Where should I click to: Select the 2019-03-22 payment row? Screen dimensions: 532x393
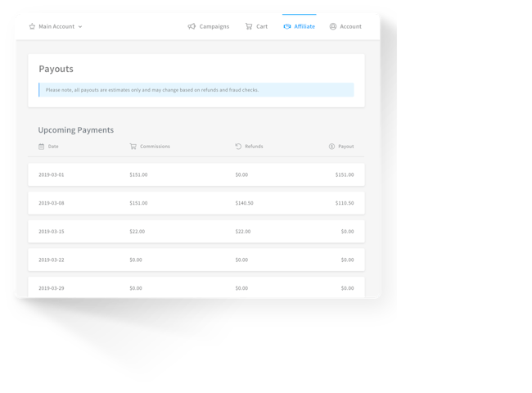pos(196,260)
